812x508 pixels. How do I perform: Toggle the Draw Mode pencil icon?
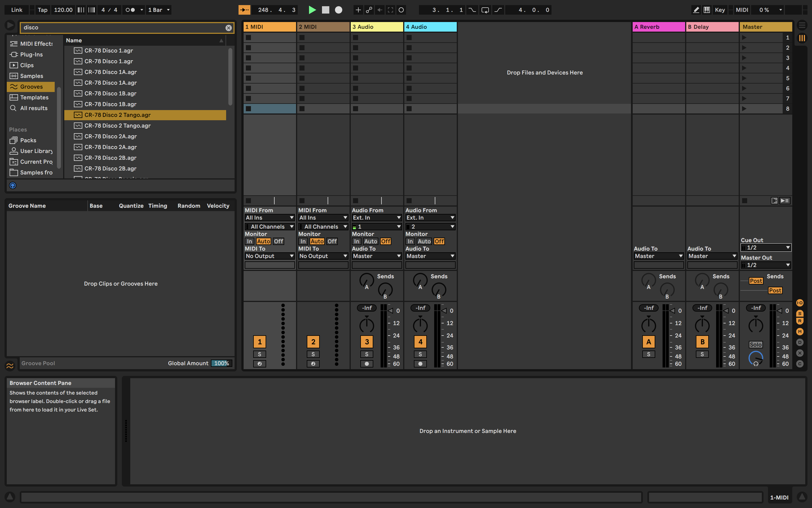click(x=696, y=10)
